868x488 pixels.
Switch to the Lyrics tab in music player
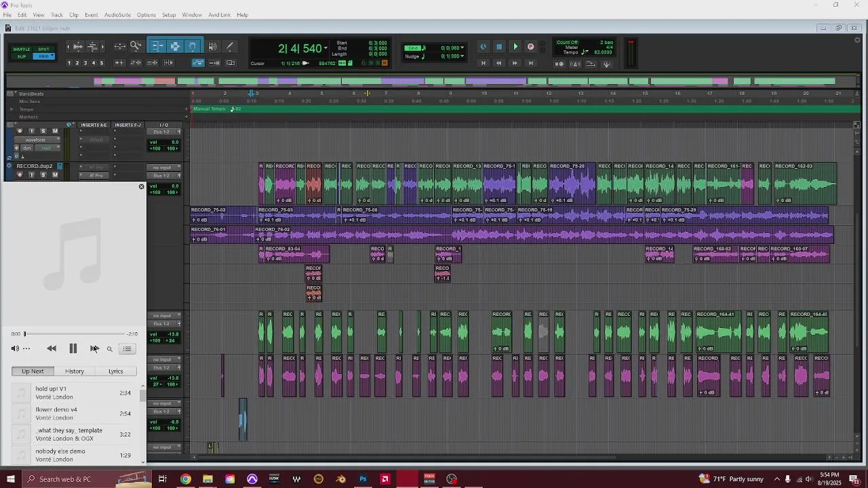click(116, 371)
